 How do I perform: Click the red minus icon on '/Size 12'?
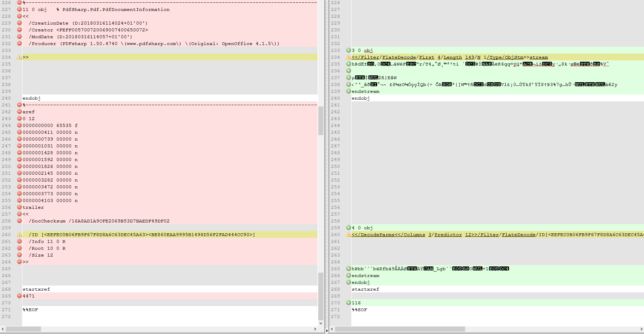(19, 255)
